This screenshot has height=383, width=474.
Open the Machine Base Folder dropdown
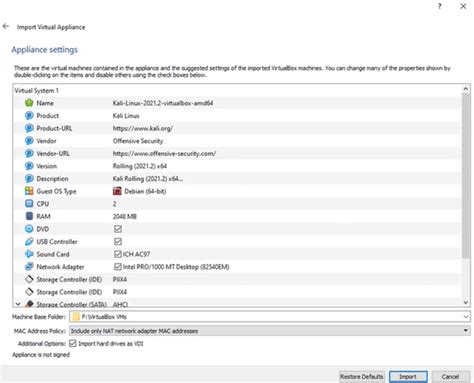point(466,317)
